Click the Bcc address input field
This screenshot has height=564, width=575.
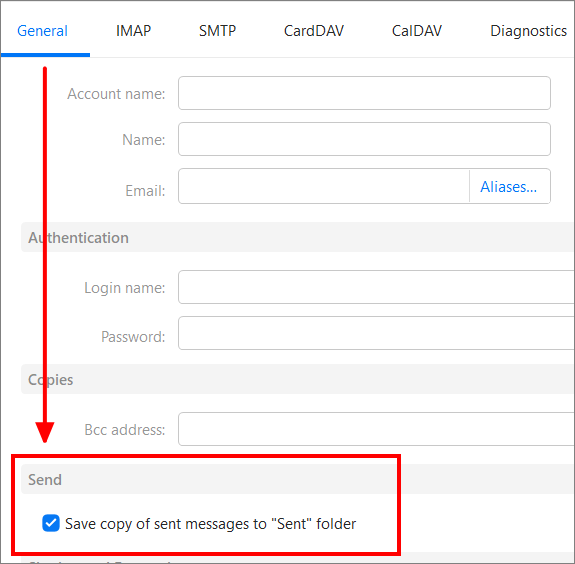click(x=376, y=429)
